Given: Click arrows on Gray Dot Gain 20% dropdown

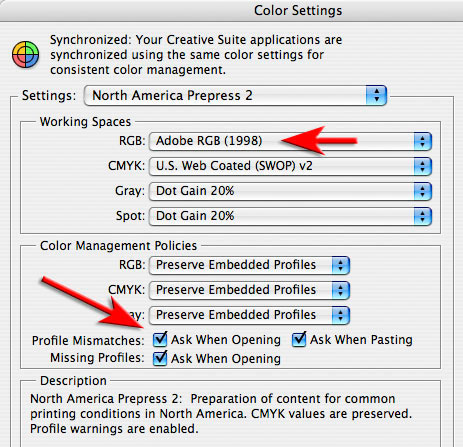Looking at the screenshot, I should [x=423, y=191].
